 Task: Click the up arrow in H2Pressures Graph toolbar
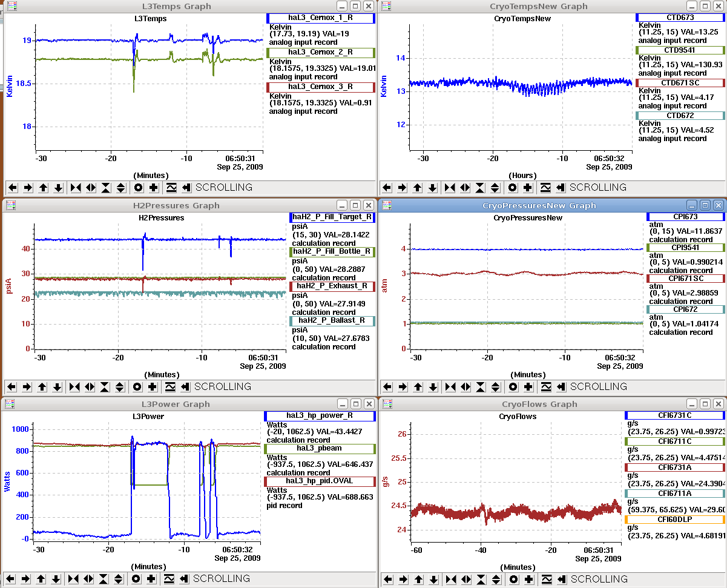(42, 386)
